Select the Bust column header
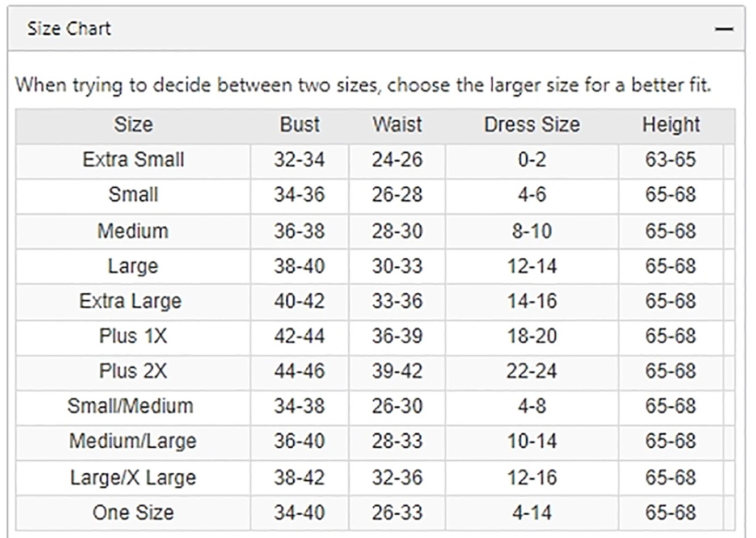756x538 pixels. (x=299, y=124)
